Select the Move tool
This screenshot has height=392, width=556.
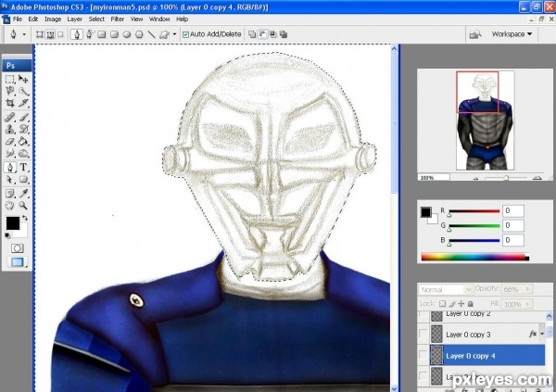(23, 79)
